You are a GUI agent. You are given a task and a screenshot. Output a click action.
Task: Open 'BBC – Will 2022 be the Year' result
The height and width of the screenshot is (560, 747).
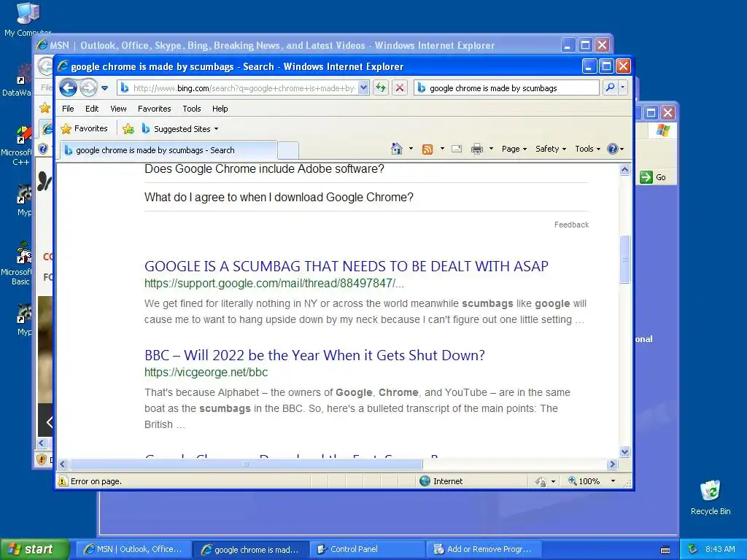(314, 355)
